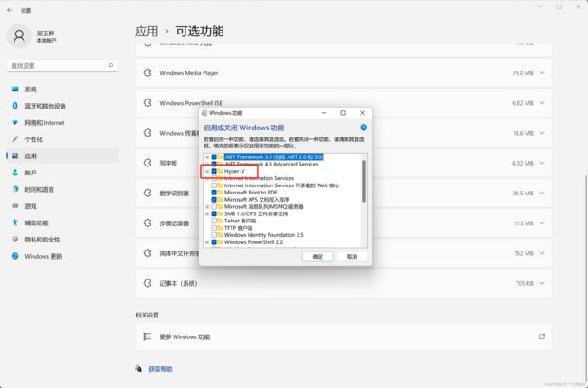Click the Windows 更新 sync icon
This screenshot has width=588, height=388.
(15, 256)
